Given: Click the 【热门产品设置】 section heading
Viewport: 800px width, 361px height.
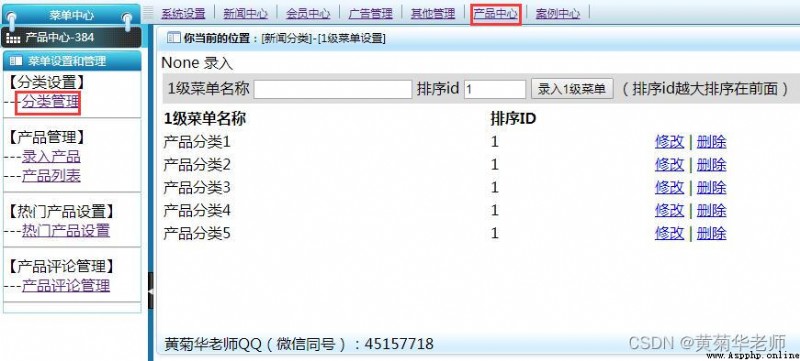Looking at the screenshot, I should click(61, 211).
